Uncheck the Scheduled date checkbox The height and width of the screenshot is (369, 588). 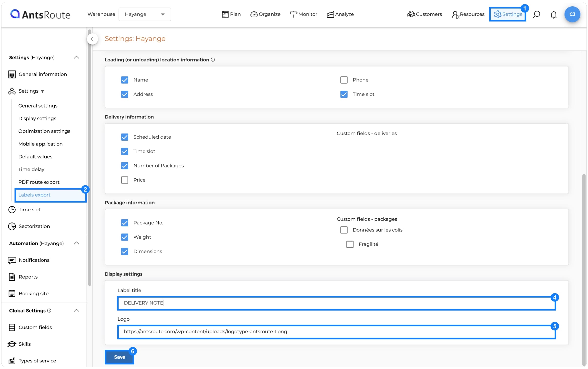point(124,137)
